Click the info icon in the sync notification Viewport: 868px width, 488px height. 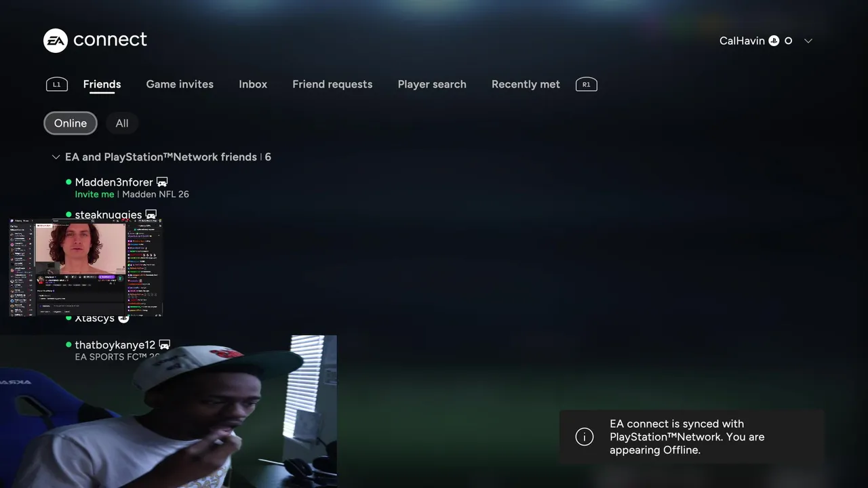[x=585, y=437]
